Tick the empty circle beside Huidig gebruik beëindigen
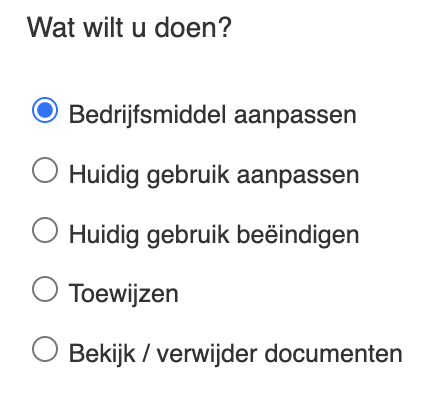Image resolution: width=432 pixels, height=398 pixels. [45, 230]
